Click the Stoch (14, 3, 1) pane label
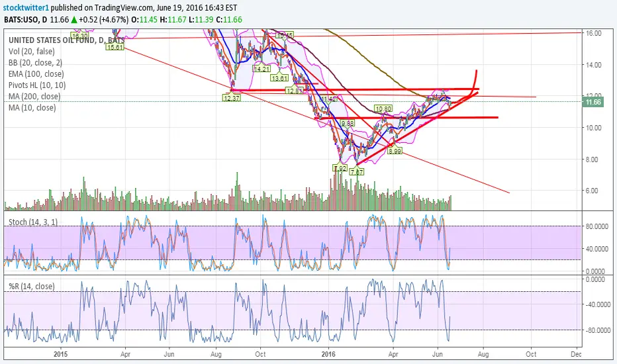Screen dimensions: 617x364 coord(33,222)
